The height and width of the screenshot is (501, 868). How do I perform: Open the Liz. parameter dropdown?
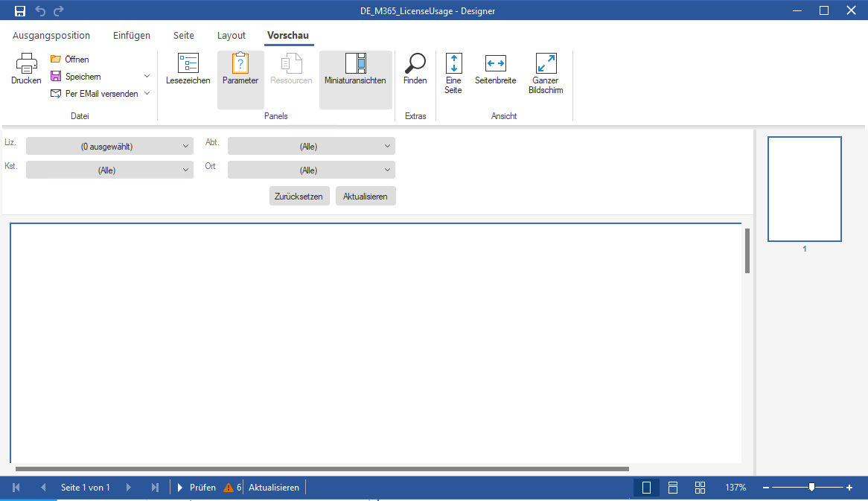(x=109, y=146)
